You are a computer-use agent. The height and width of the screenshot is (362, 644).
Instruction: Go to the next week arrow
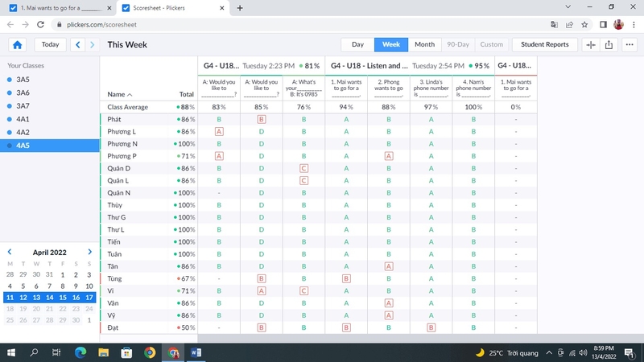click(x=93, y=45)
